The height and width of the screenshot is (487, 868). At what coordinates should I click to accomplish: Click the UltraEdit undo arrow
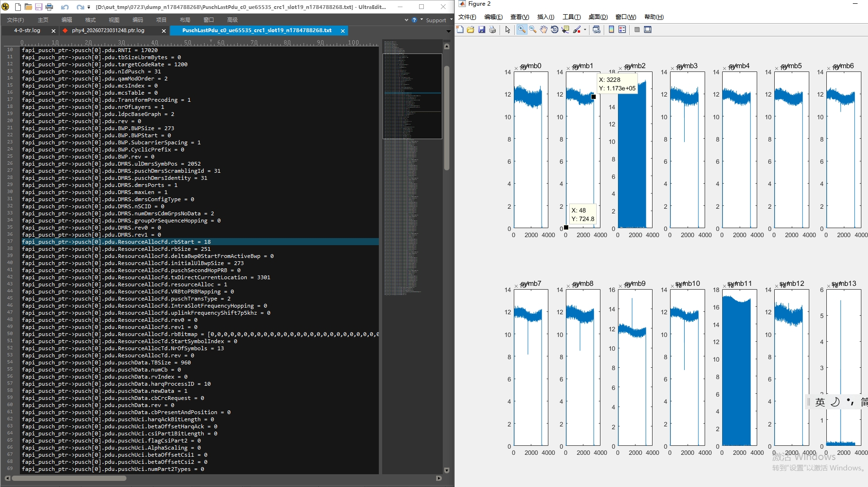pyautogui.click(x=65, y=7)
